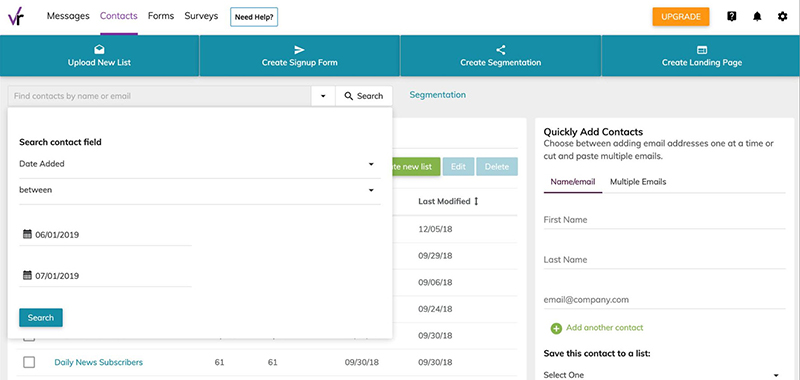This screenshot has width=800, height=380.
Task: Switch to the Multiple Emails tab
Action: [x=638, y=182]
